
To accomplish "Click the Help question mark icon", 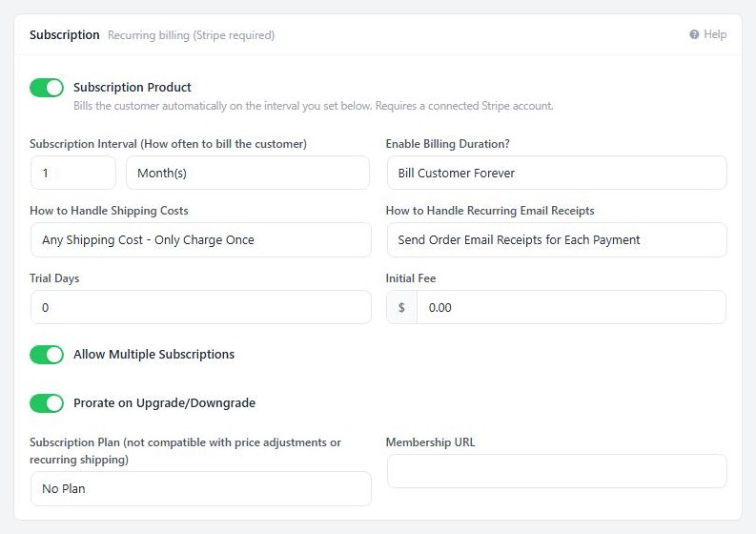I will (694, 34).
